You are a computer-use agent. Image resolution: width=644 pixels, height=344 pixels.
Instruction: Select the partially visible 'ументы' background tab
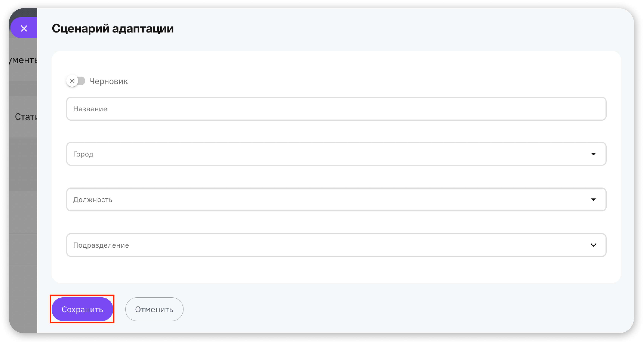tap(23, 60)
